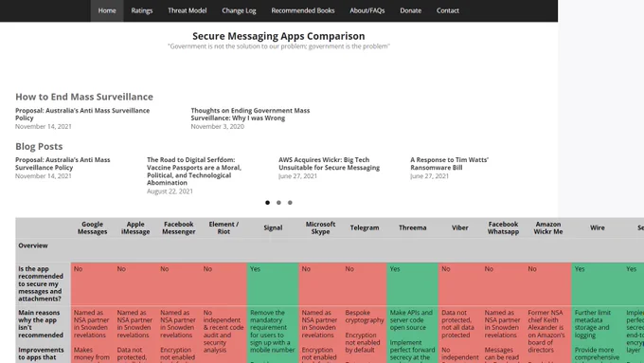
Task: Click the Threema column header
Action: pos(412,227)
